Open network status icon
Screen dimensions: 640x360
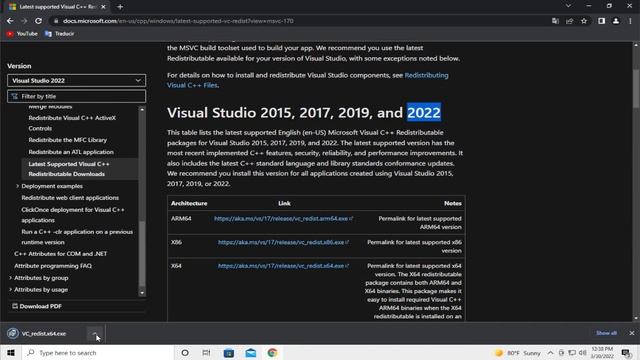[x=572, y=353]
